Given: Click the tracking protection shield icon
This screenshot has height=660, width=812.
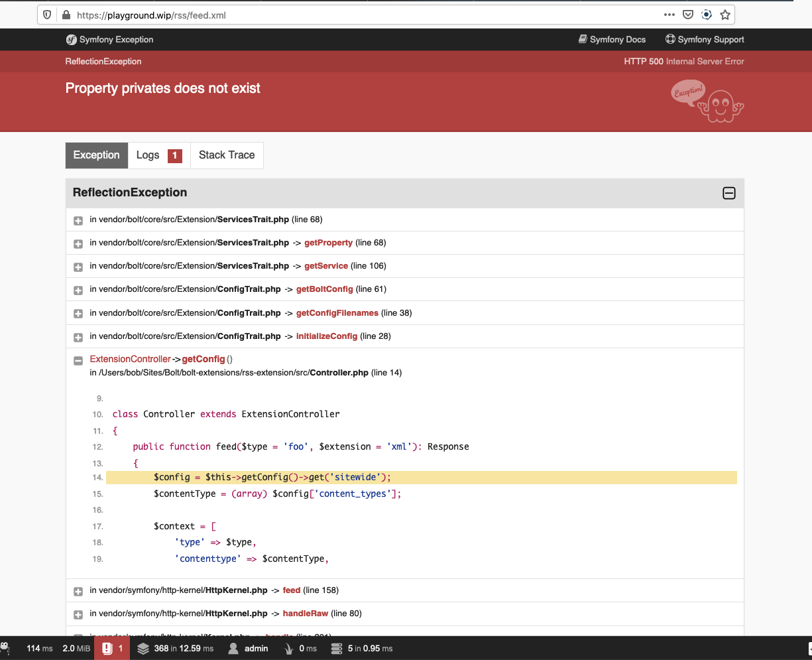Looking at the screenshot, I should pyautogui.click(x=47, y=15).
